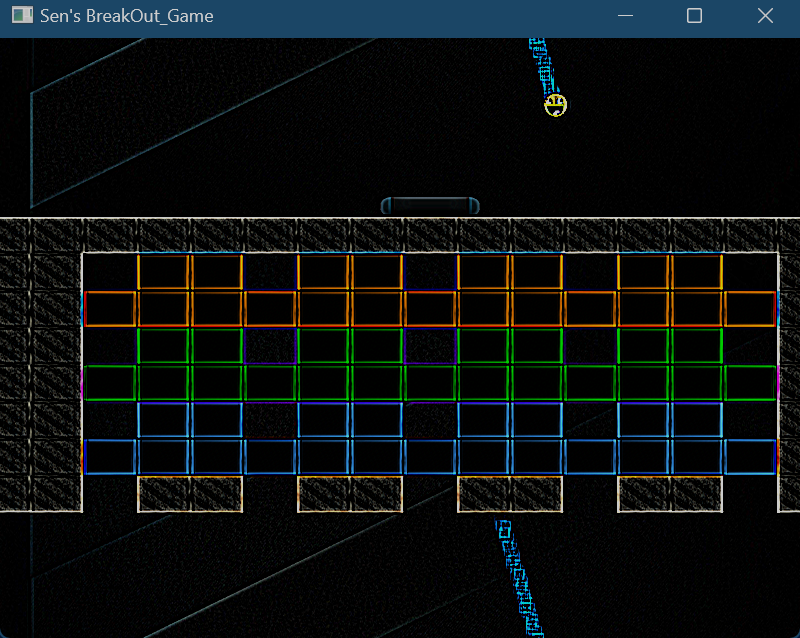800x638 pixels.
Task: Click the app icon in the title bar
Action: pos(21,16)
